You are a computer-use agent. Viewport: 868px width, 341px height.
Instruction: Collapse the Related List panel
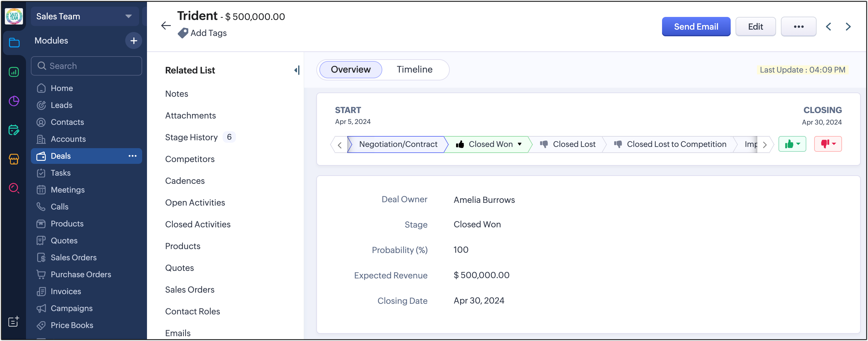pyautogui.click(x=296, y=70)
